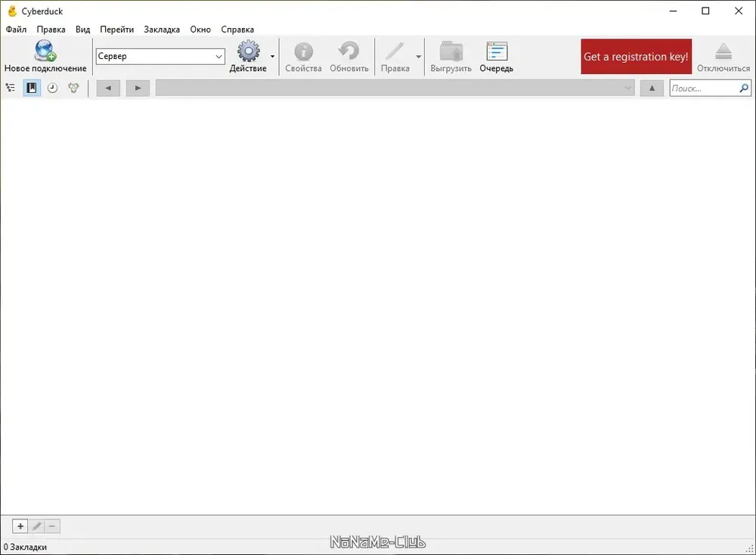
Task: Click Get a registration key button
Action: 636,57
